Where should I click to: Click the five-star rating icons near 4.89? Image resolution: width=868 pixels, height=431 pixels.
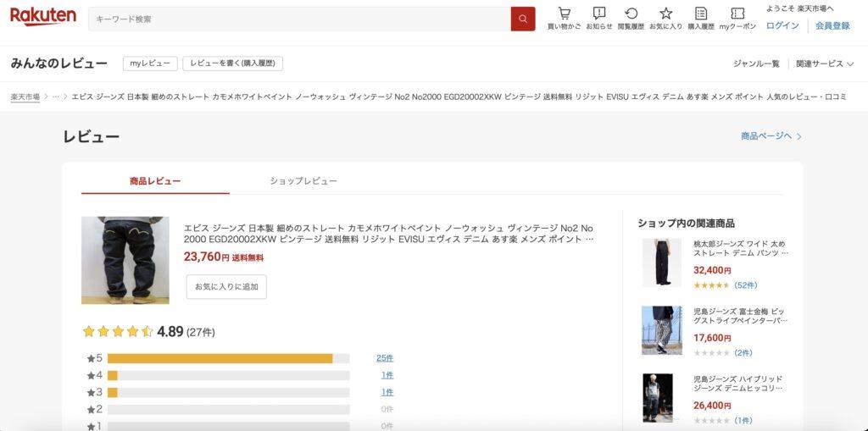coord(117,331)
